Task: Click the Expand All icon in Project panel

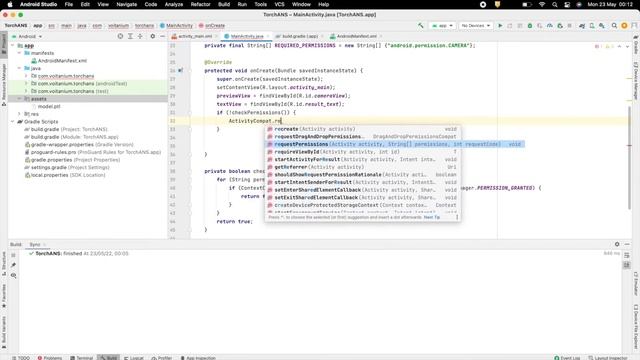Action: coord(130,36)
